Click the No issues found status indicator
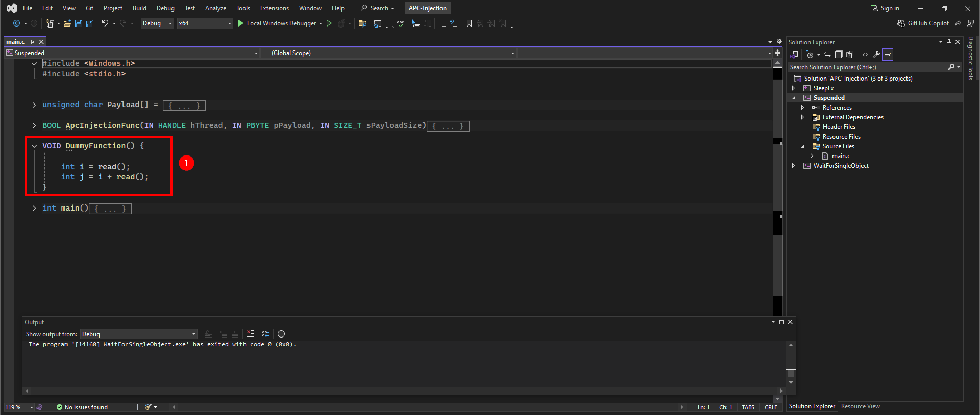The width and height of the screenshot is (980, 415). (82, 407)
